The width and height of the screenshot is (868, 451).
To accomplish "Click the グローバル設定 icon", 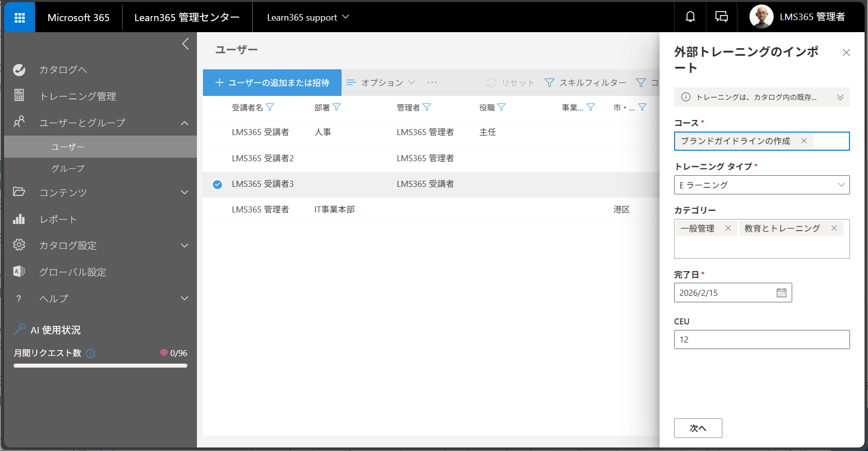I will pyautogui.click(x=19, y=272).
